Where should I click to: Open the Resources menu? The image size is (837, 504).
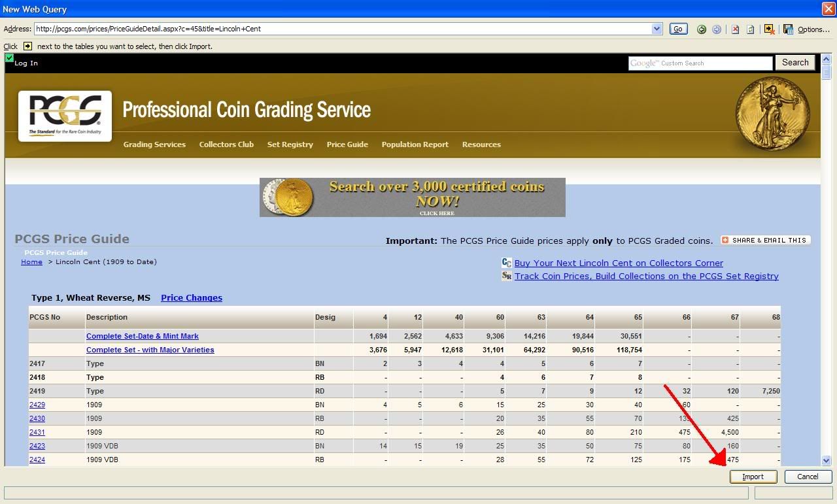pos(481,144)
